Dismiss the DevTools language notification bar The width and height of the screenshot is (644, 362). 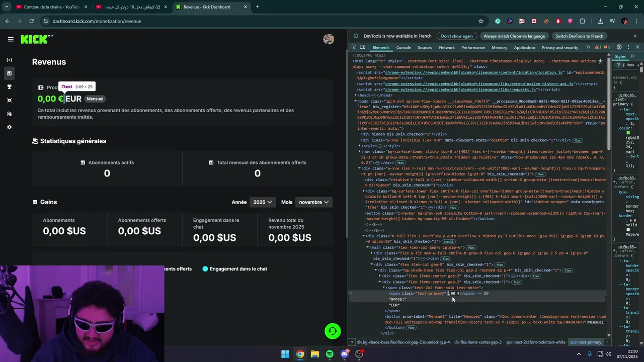[635, 36]
